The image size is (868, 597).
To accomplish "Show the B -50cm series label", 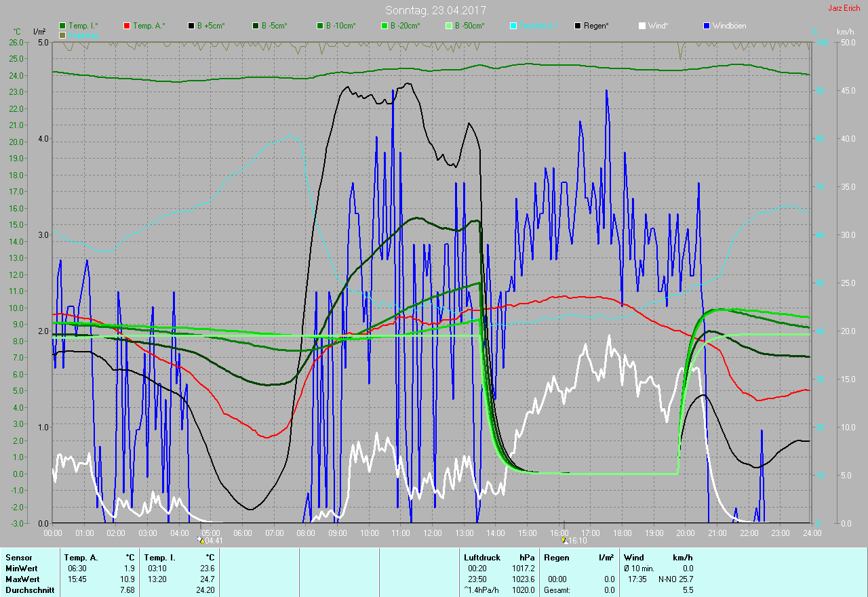I will click(469, 26).
